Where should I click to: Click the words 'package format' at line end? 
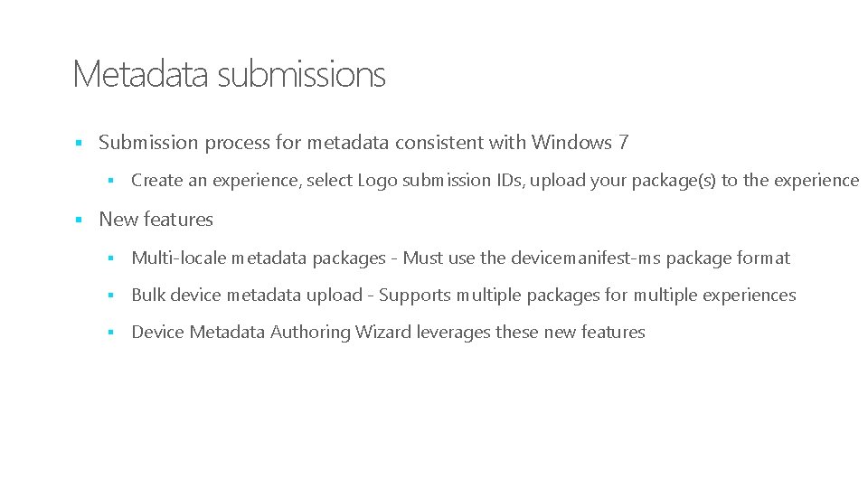pos(728,258)
